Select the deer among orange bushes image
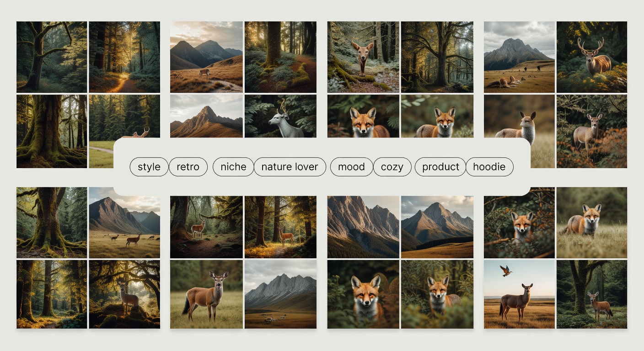 click(592, 131)
